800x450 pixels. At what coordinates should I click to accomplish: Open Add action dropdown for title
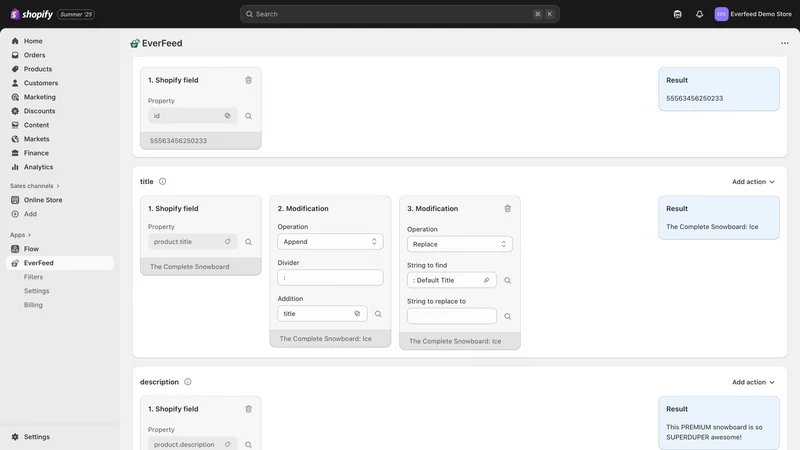pyautogui.click(x=753, y=182)
